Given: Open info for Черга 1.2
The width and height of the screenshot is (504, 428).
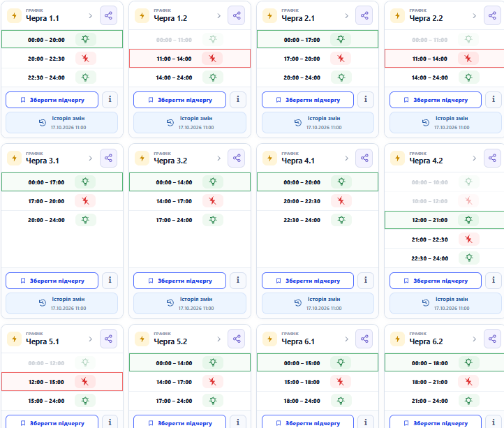Looking at the screenshot, I should click(x=238, y=100).
